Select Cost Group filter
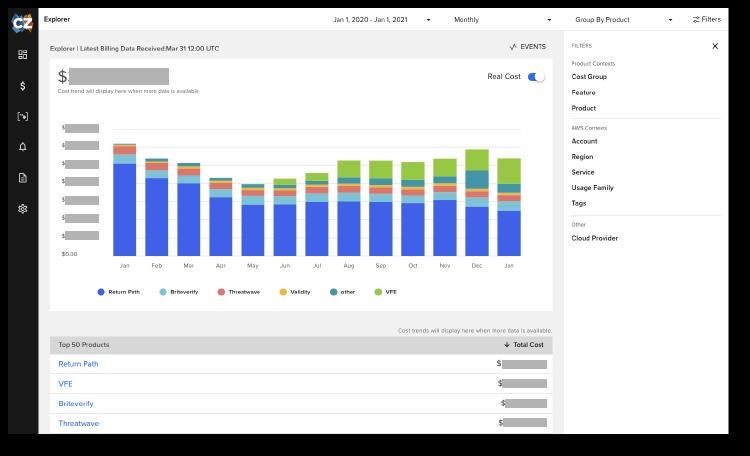This screenshot has height=456, width=750. (589, 77)
